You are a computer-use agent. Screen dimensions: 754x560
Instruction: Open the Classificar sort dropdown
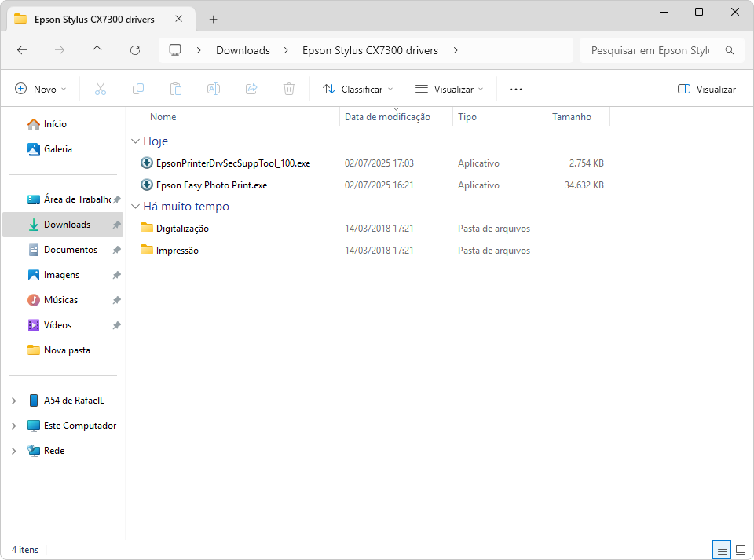tap(358, 89)
